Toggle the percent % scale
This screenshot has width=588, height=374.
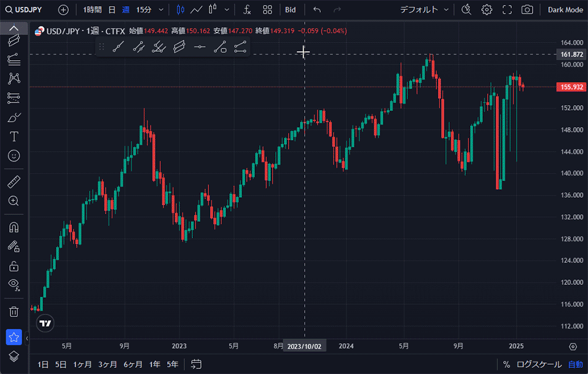pyautogui.click(x=507, y=364)
